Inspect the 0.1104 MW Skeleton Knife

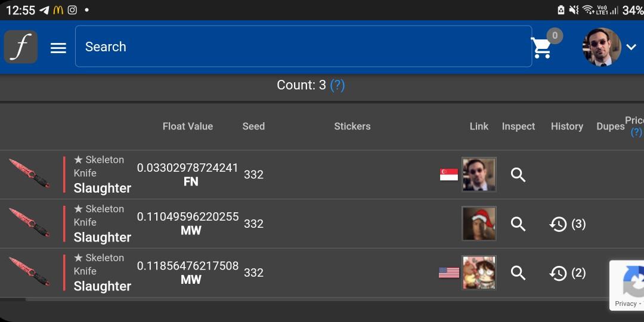coord(518,224)
